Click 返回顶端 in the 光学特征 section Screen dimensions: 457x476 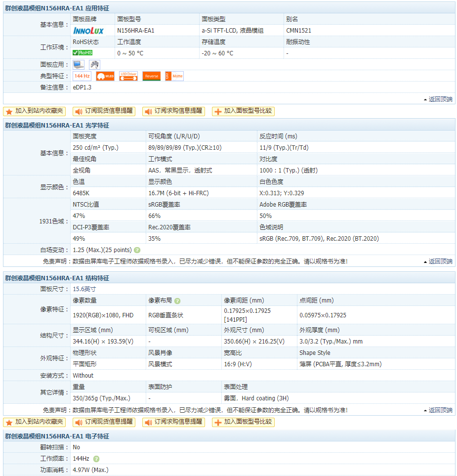(438, 261)
